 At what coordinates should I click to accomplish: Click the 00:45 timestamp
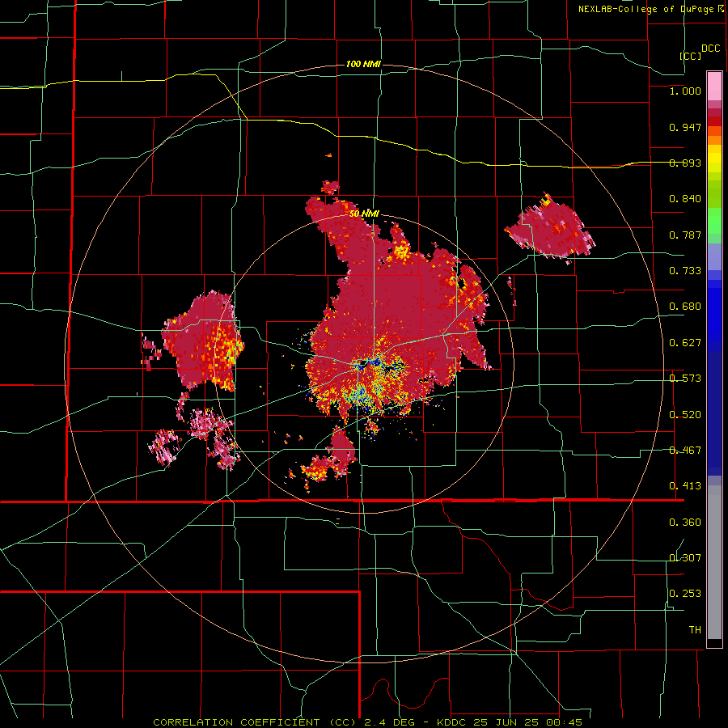[564, 722]
